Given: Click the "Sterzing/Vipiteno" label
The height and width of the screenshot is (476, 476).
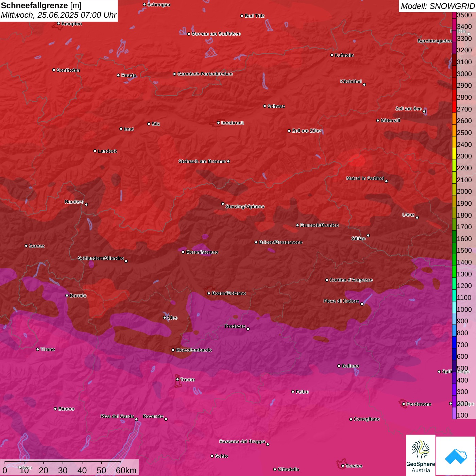Looking at the screenshot, I should (245, 206).
